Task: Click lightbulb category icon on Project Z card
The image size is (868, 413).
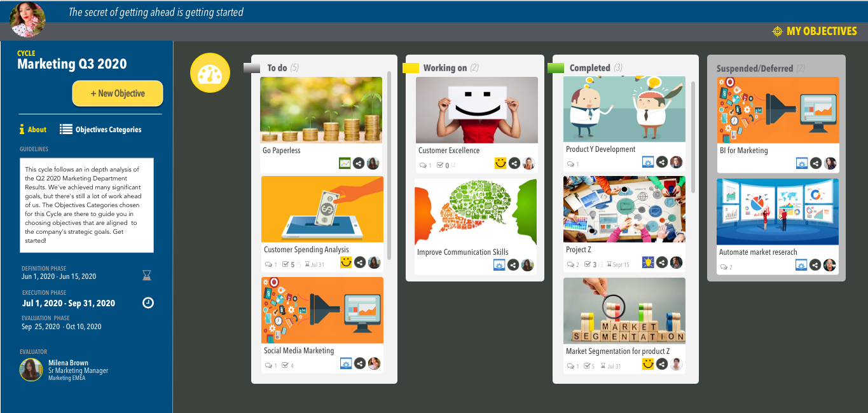Action: coord(648,262)
